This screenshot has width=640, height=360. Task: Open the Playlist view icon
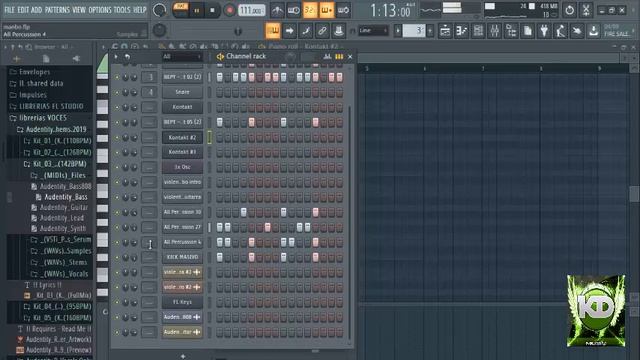[445, 31]
